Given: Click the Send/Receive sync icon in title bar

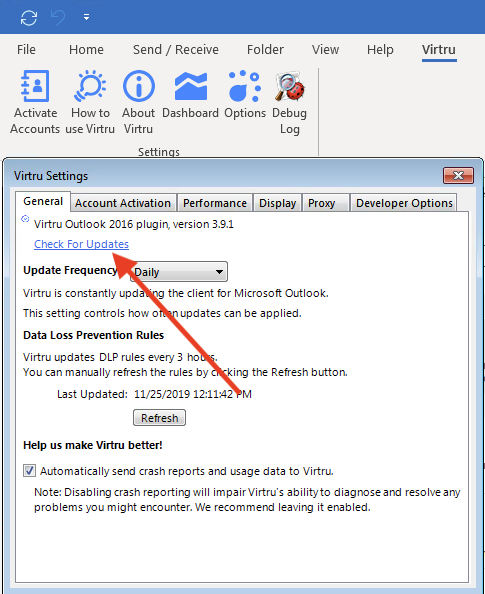Looking at the screenshot, I should [29, 17].
